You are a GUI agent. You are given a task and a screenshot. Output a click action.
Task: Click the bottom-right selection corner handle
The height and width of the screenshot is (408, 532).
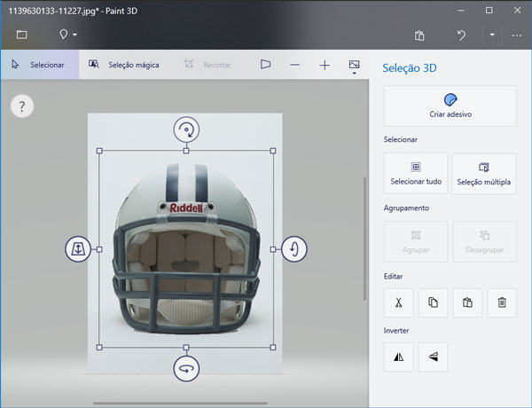tap(273, 347)
